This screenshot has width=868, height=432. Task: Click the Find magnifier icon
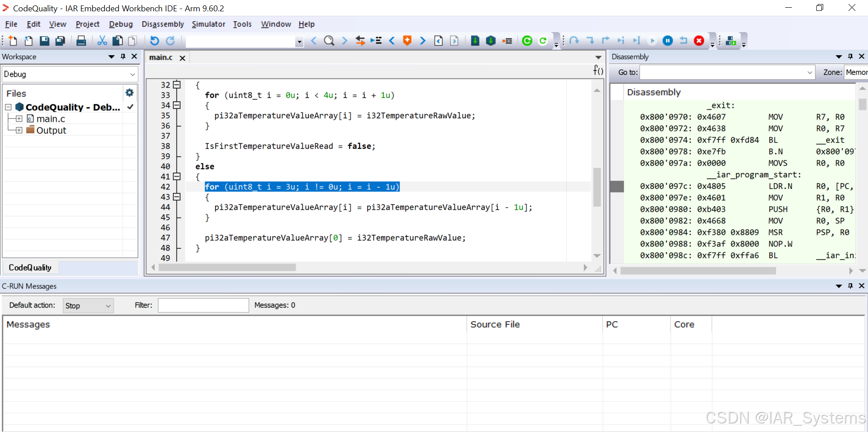pyautogui.click(x=329, y=41)
